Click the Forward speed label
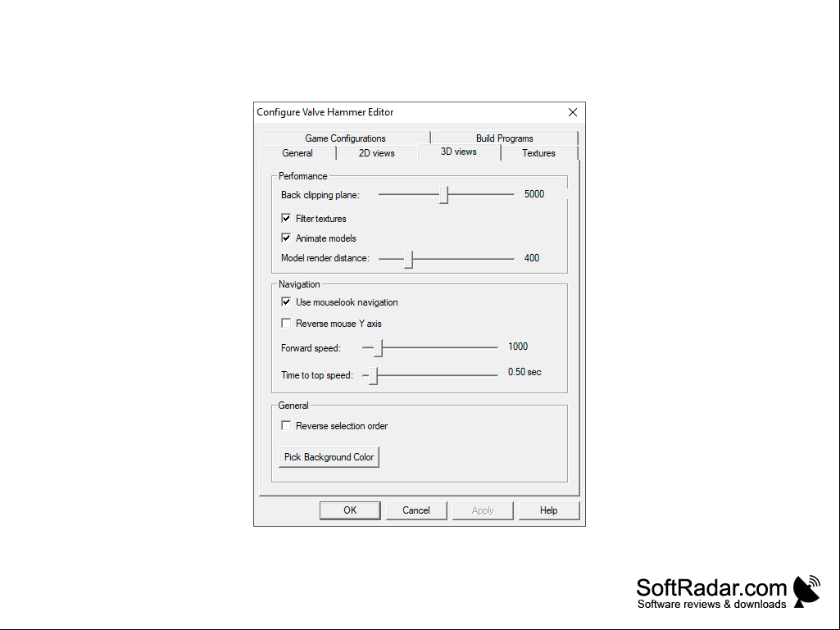 [x=311, y=348]
